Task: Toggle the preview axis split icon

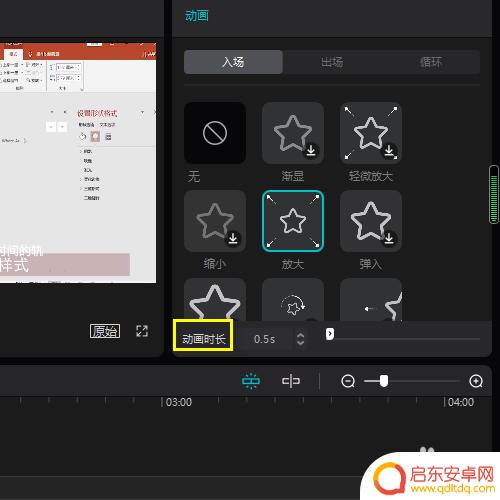Action: coord(291,381)
